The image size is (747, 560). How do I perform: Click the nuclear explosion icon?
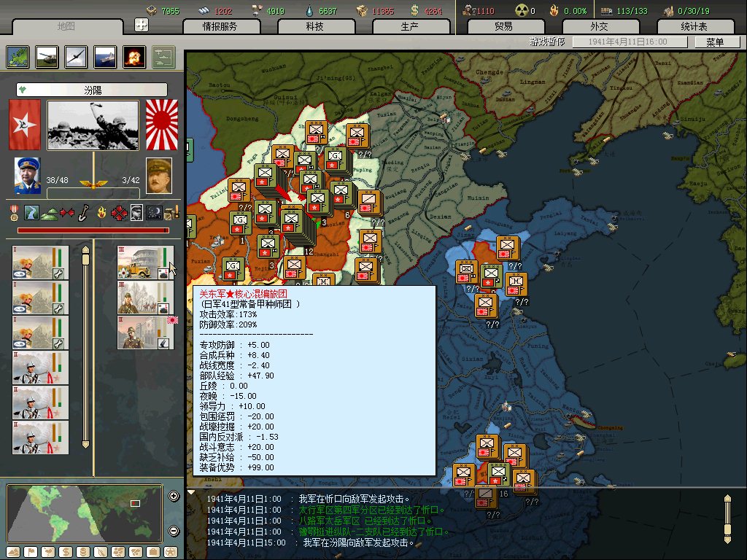coord(133,56)
